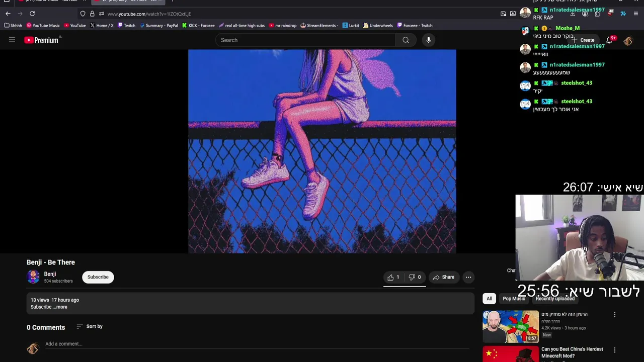Reload the page with the refresh icon

pyautogui.click(x=32, y=14)
